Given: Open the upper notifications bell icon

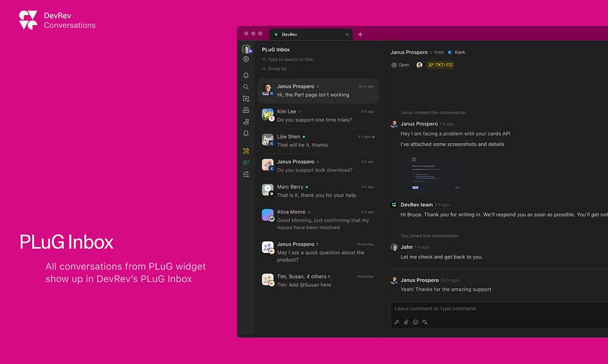Looking at the screenshot, I should [246, 75].
